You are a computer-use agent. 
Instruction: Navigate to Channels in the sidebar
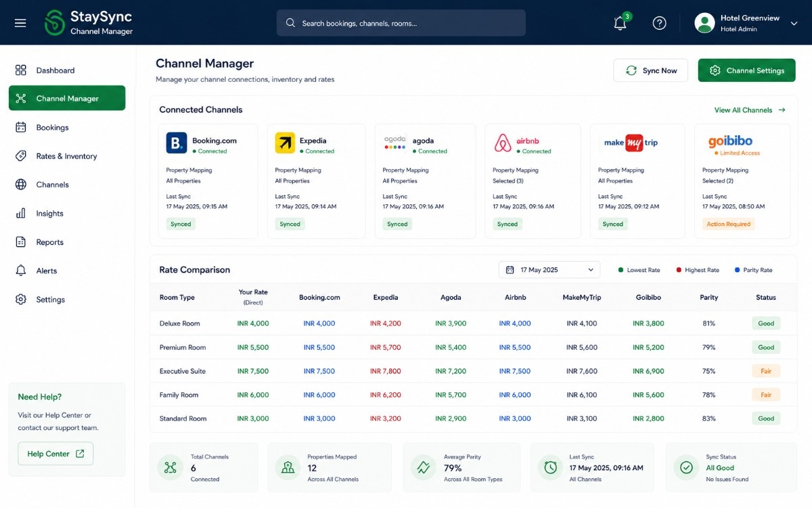pyautogui.click(x=67, y=185)
